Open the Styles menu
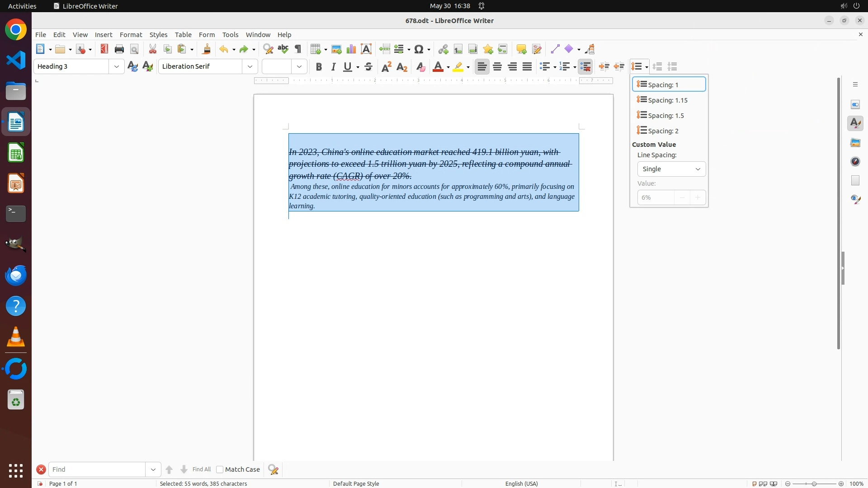Viewport: 868px width, 488px height. [x=158, y=35]
